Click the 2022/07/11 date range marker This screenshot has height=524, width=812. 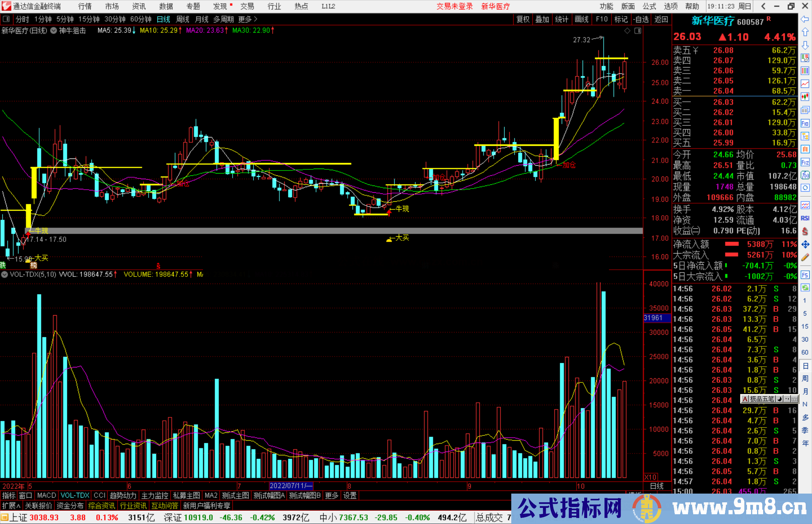coord(291,486)
